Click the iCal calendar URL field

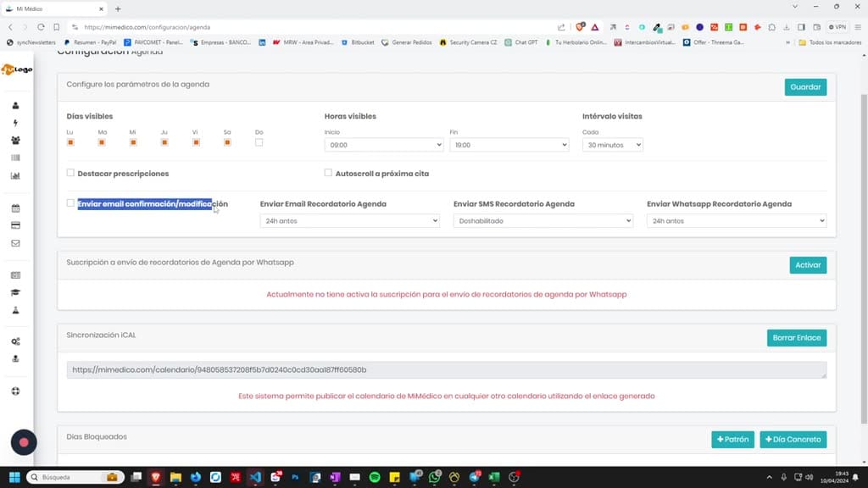(447, 369)
